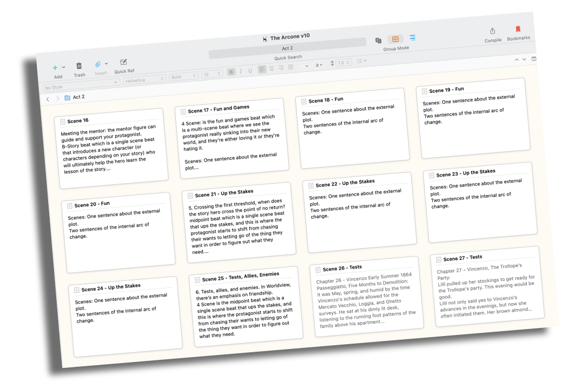The height and width of the screenshot is (389, 588).
Task: Click the Insert paperclip icon
Action: pos(98,64)
